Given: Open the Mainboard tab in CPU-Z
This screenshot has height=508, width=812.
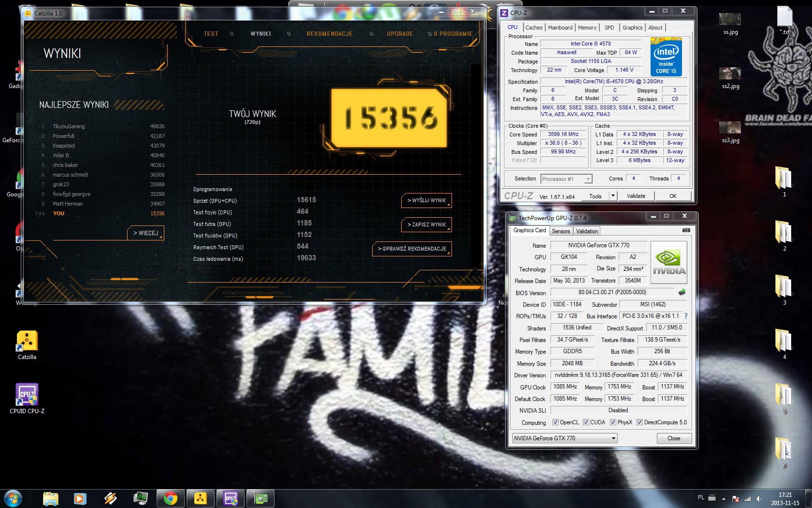Looking at the screenshot, I should (x=560, y=28).
